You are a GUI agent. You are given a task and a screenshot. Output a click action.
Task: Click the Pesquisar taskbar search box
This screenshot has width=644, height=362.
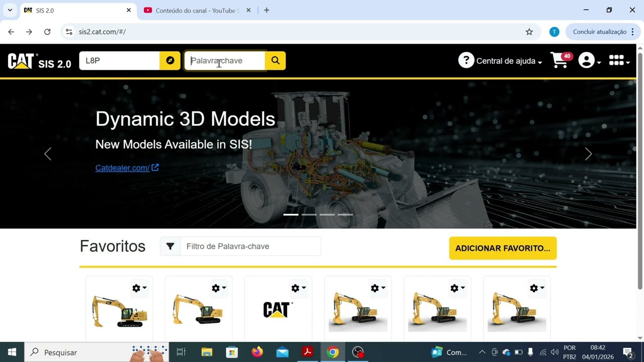coord(97,352)
